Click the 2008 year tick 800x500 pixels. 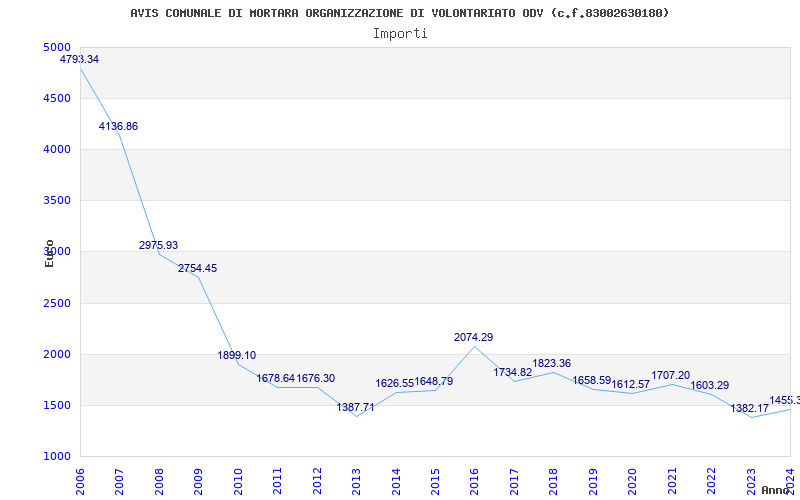click(159, 481)
